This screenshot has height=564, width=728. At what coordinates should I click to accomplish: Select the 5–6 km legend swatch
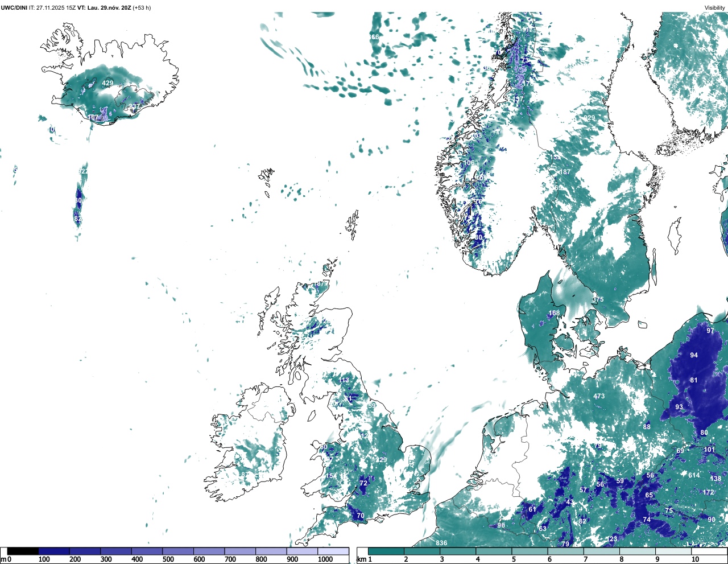530,551
